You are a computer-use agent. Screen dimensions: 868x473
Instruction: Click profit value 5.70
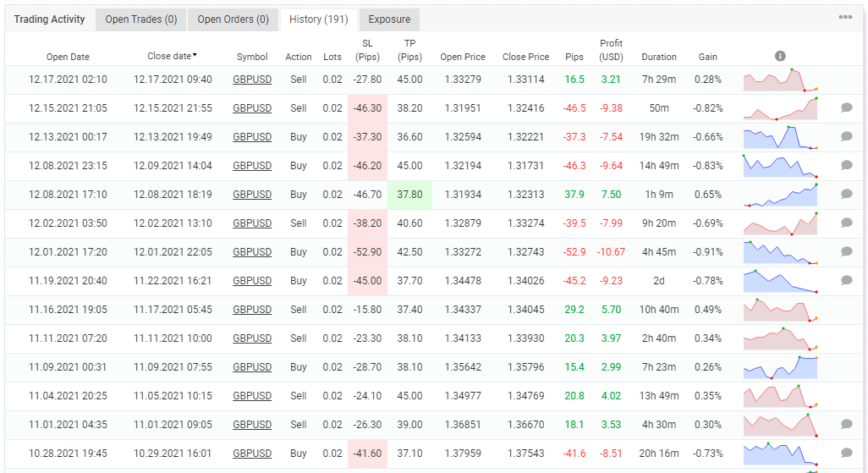click(611, 310)
